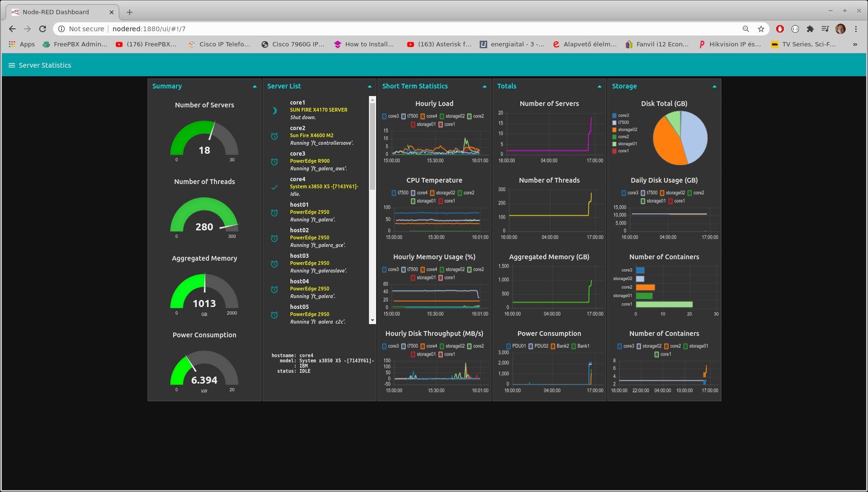Open the Cisco IP Telefo bookmark
This screenshot has height=492, width=868.
(x=219, y=44)
